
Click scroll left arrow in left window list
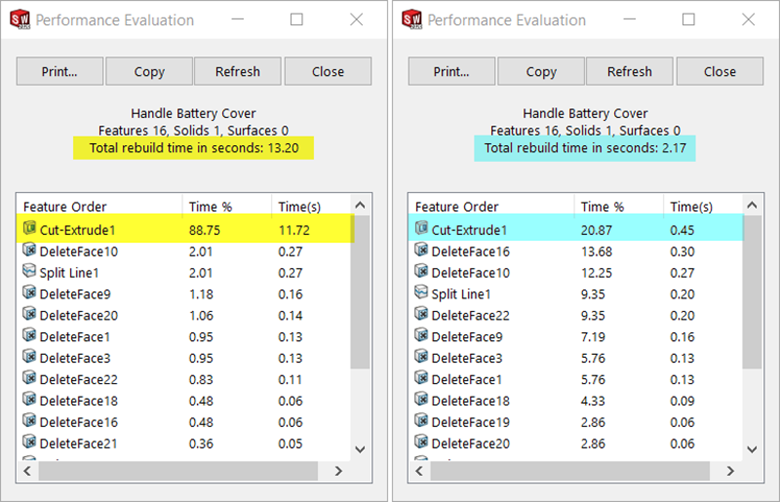pyautogui.click(x=27, y=471)
